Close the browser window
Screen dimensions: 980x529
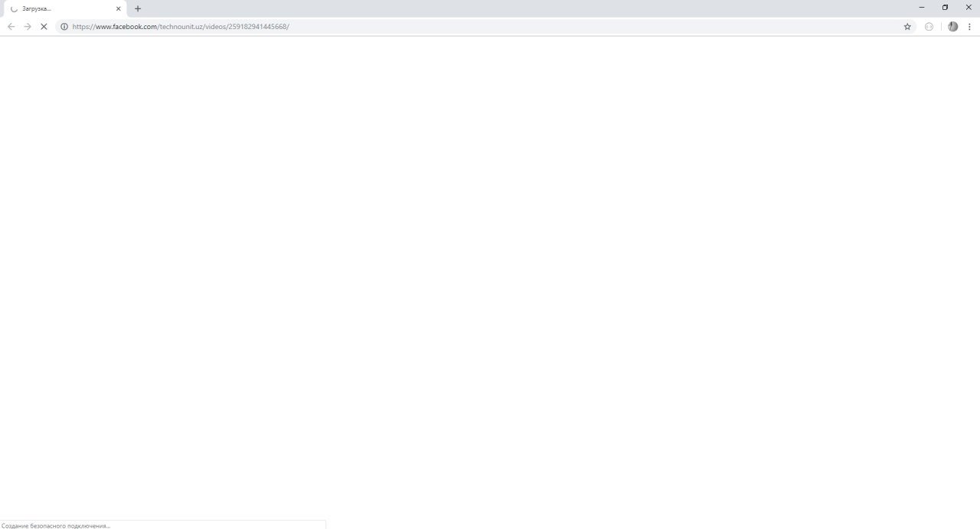(968, 7)
